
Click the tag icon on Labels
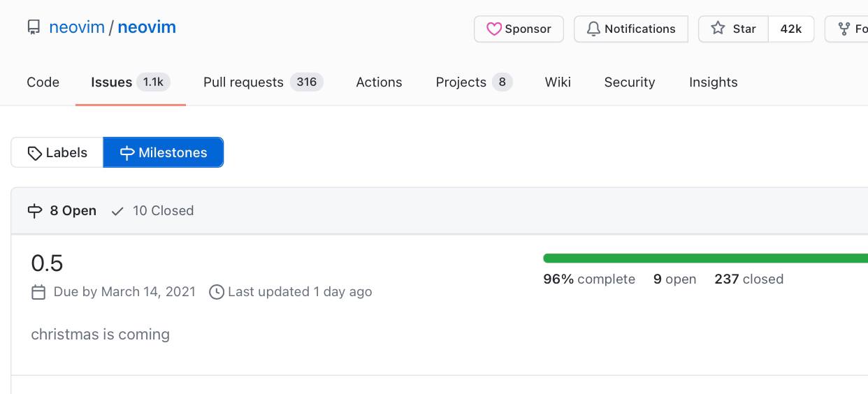coord(35,153)
